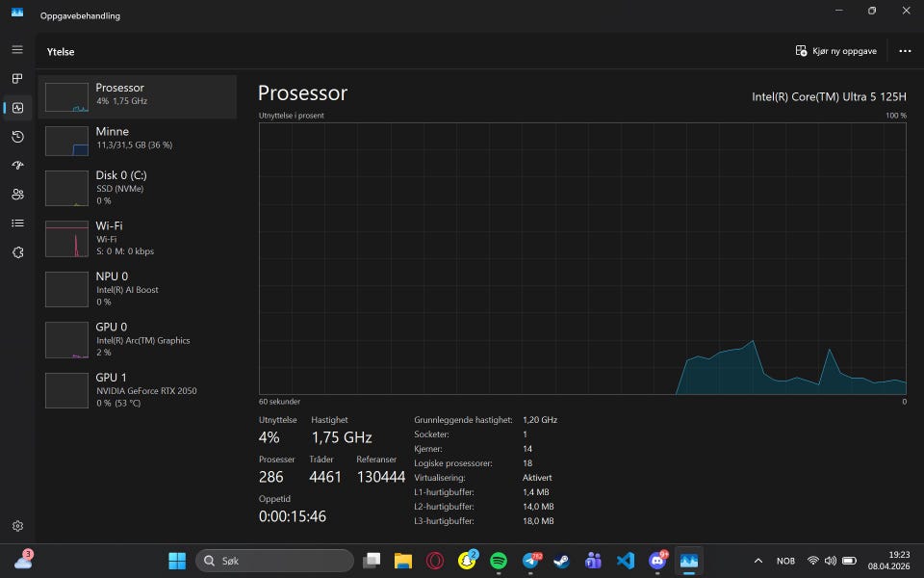
Task: Open Discord from the taskbar
Action: click(657, 561)
